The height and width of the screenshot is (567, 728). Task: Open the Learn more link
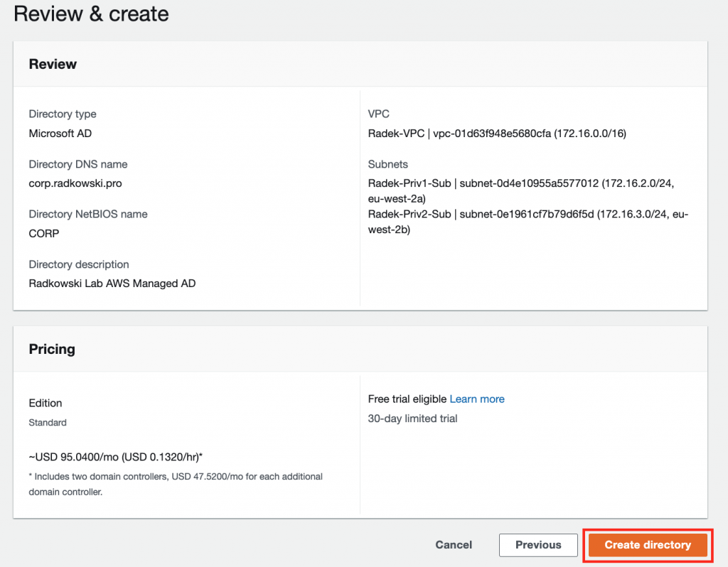pos(477,399)
